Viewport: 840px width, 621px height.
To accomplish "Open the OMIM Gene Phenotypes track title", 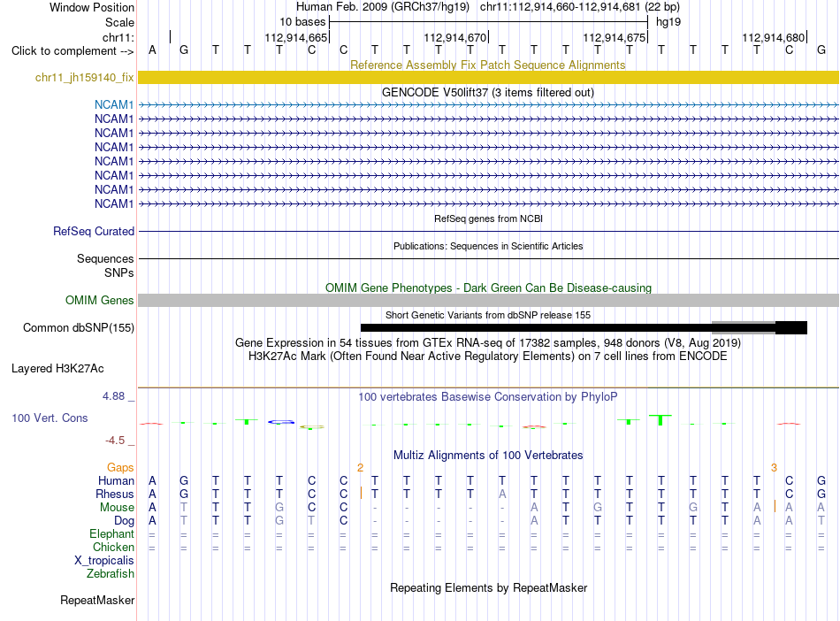I will [488, 287].
